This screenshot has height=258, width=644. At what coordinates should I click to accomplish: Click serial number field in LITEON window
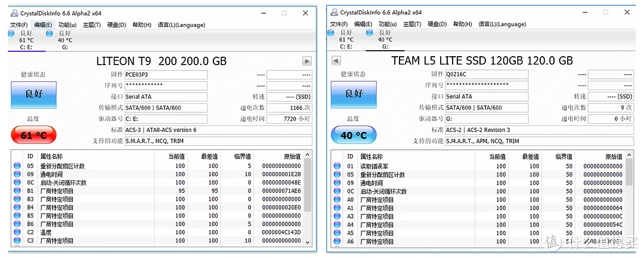point(166,85)
